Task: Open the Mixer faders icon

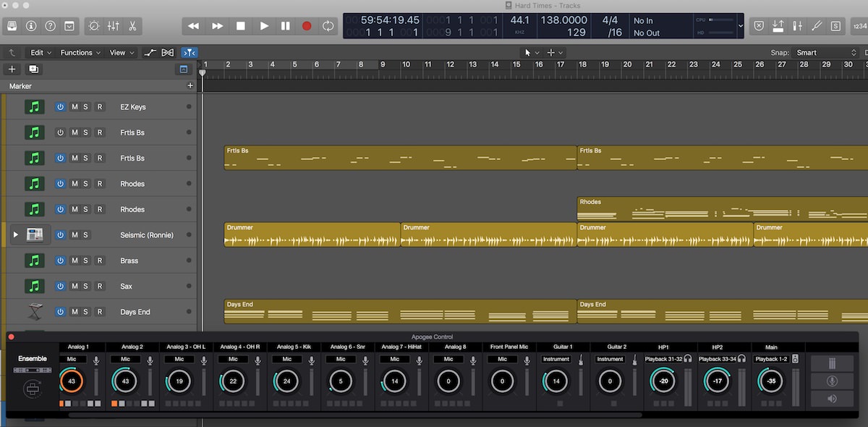Action: [114, 26]
